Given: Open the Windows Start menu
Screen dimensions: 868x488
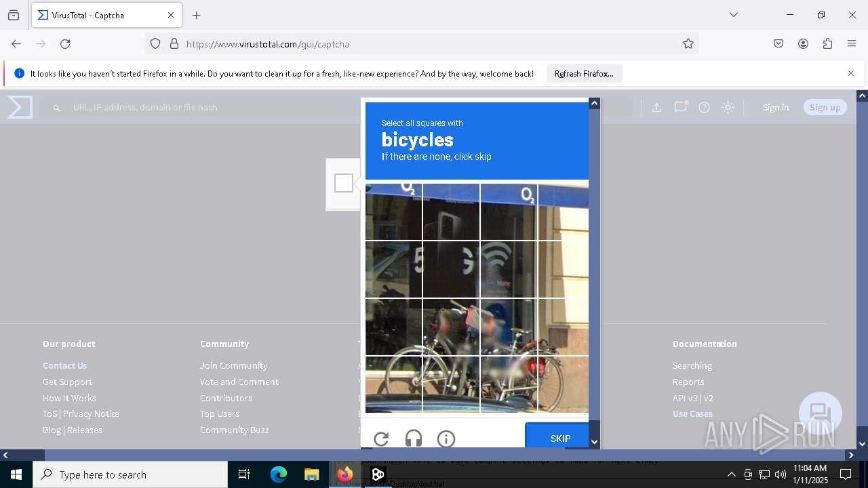Looking at the screenshot, I should [x=16, y=474].
